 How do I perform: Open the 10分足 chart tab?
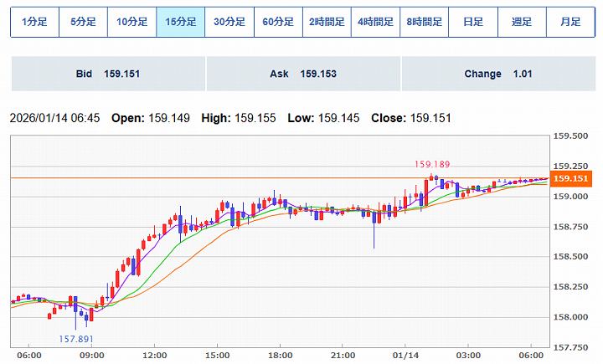(131, 22)
